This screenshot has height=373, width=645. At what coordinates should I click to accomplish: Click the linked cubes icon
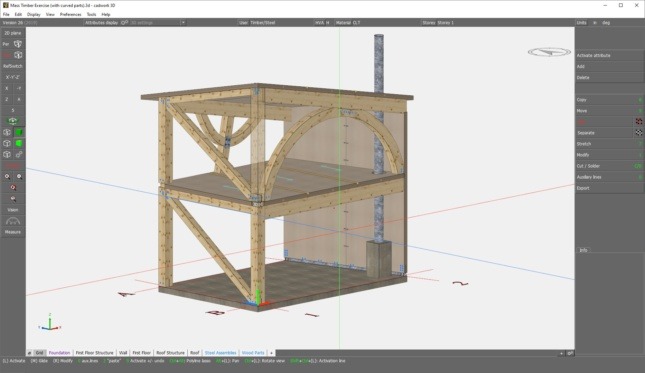19,155
